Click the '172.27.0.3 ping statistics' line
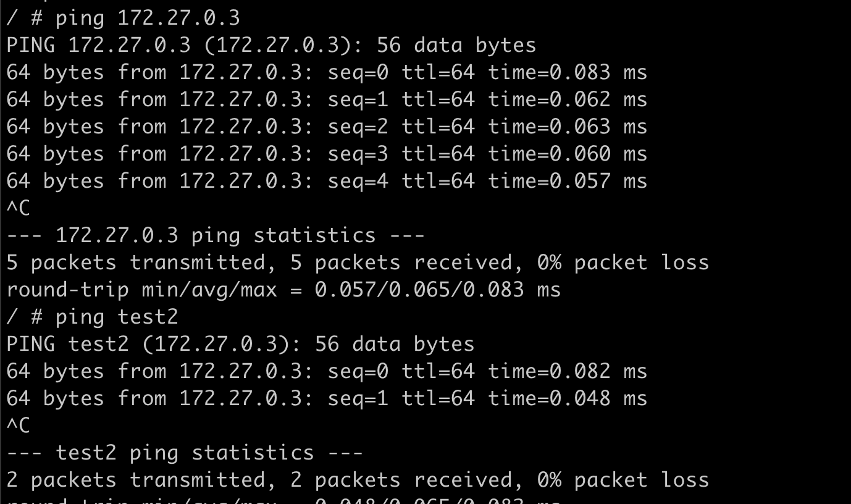Image resolution: width=851 pixels, height=504 pixels. [x=216, y=235]
